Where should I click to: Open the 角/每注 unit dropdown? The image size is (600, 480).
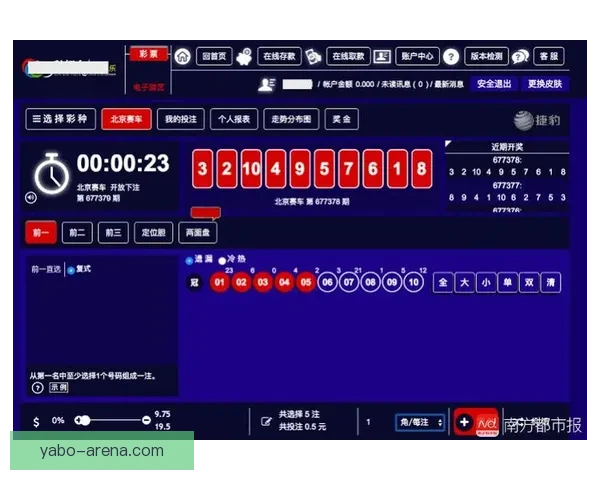point(420,422)
